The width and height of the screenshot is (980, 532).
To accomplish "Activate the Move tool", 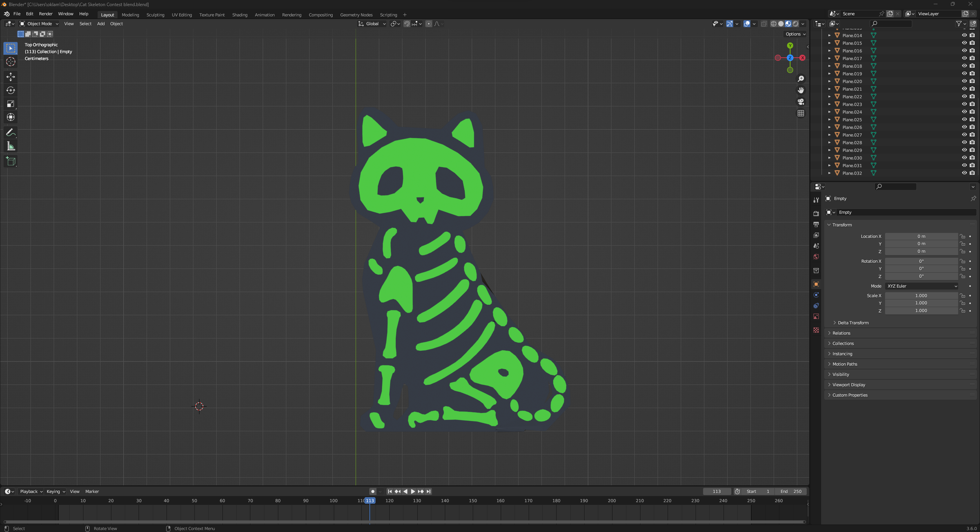I will pos(11,77).
